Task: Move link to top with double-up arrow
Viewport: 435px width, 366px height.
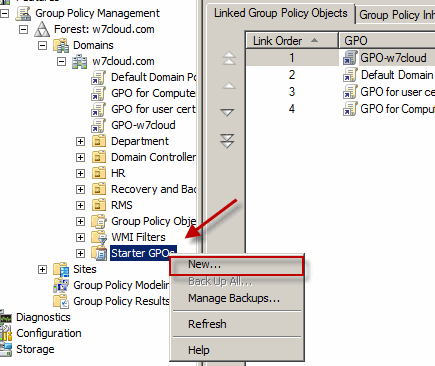Action: click(x=229, y=58)
